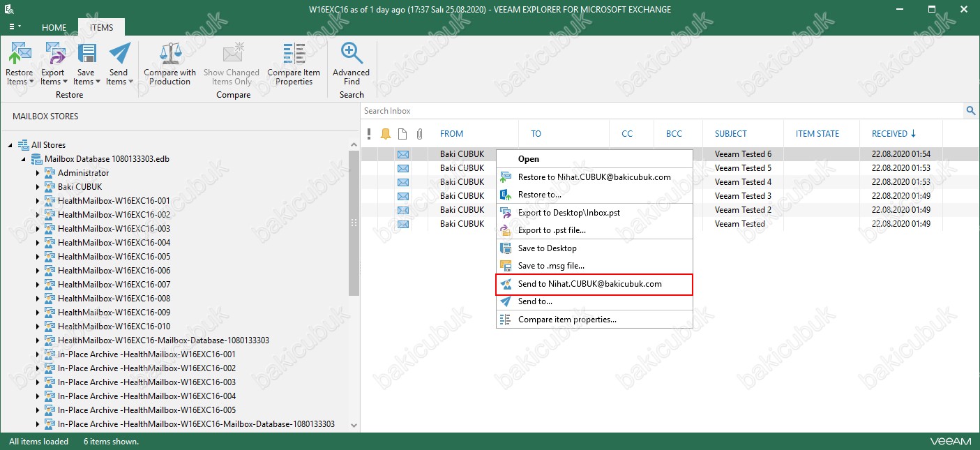
Task: Click the Mailbox Database 1080133303.edb database icon
Action: click(36, 159)
